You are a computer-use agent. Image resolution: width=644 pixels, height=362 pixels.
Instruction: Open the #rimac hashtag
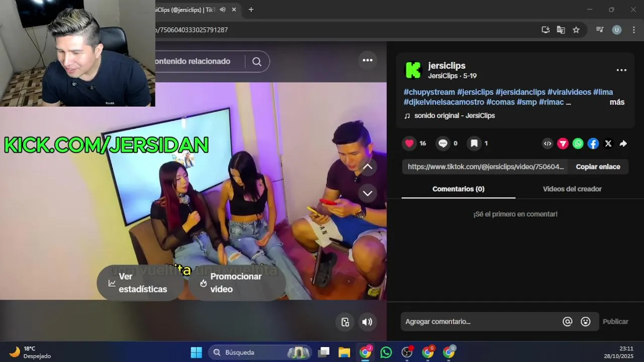point(551,102)
